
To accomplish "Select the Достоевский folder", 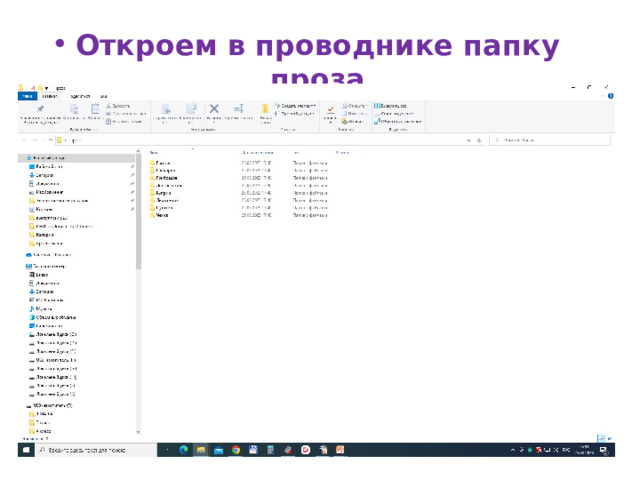I will pyautogui.click(x=166, y=186).
